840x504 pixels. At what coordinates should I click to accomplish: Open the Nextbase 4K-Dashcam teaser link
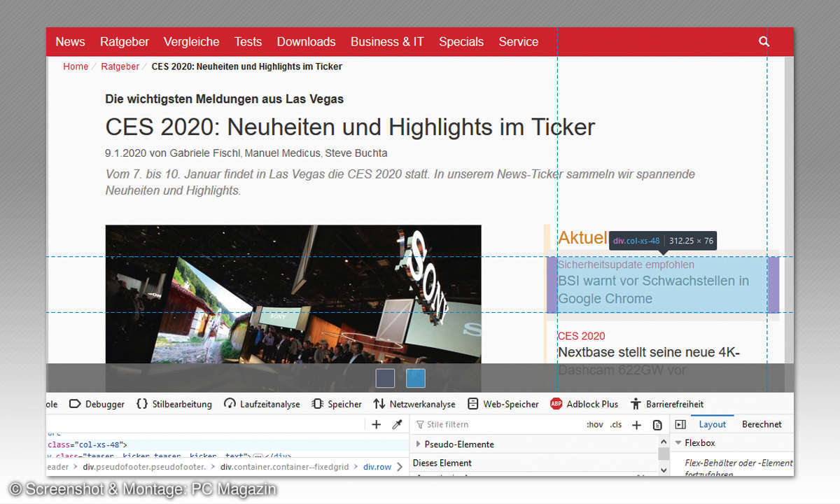[649, 360]
